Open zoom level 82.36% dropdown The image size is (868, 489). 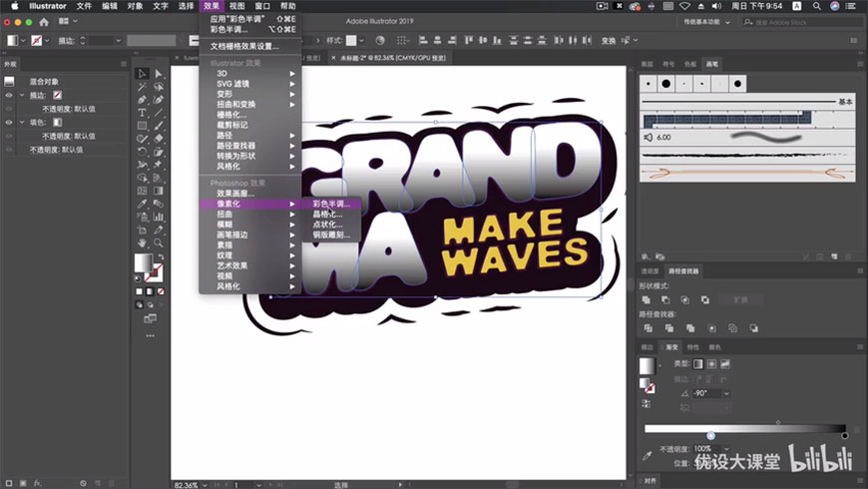point(205,485)
